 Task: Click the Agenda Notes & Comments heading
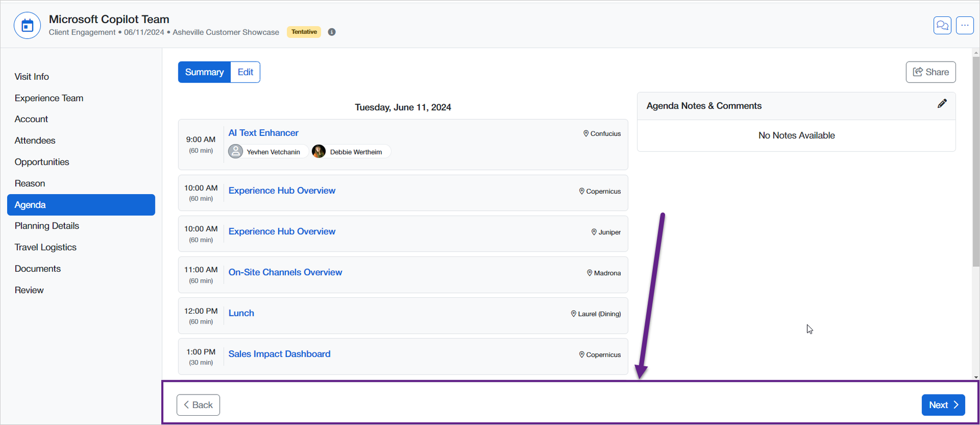pyautogui.click(x=704, y=106)
